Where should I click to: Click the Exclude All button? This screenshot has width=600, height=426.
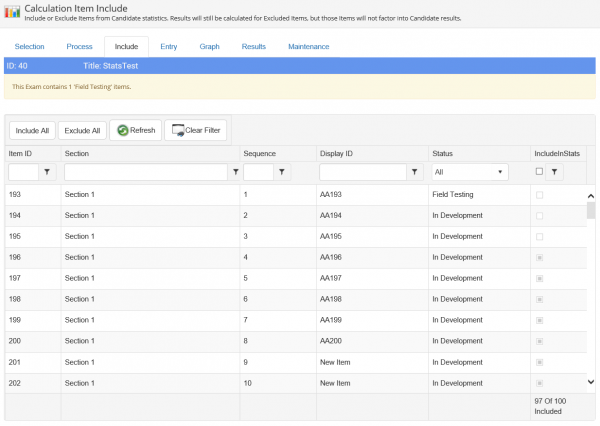(82, 131)
